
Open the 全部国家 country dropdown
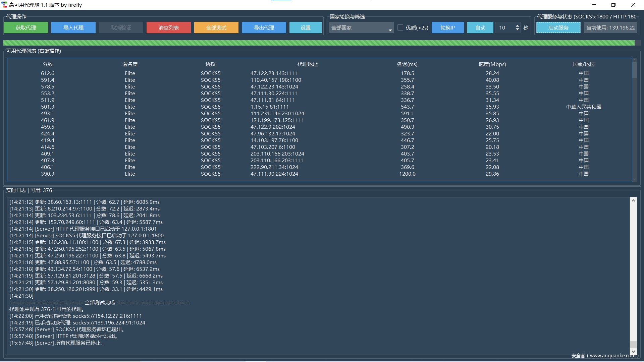click(x=361, y=28)
